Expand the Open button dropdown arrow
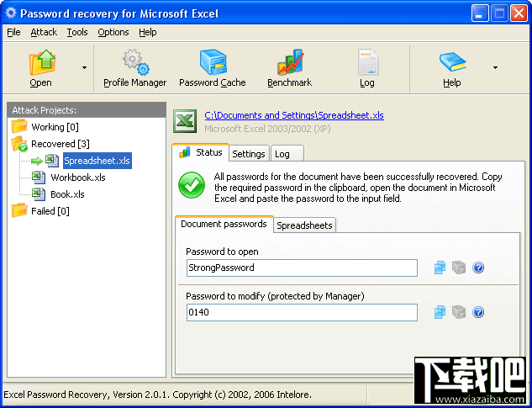This screenshot has width=532, height=408. pos(85,67)
